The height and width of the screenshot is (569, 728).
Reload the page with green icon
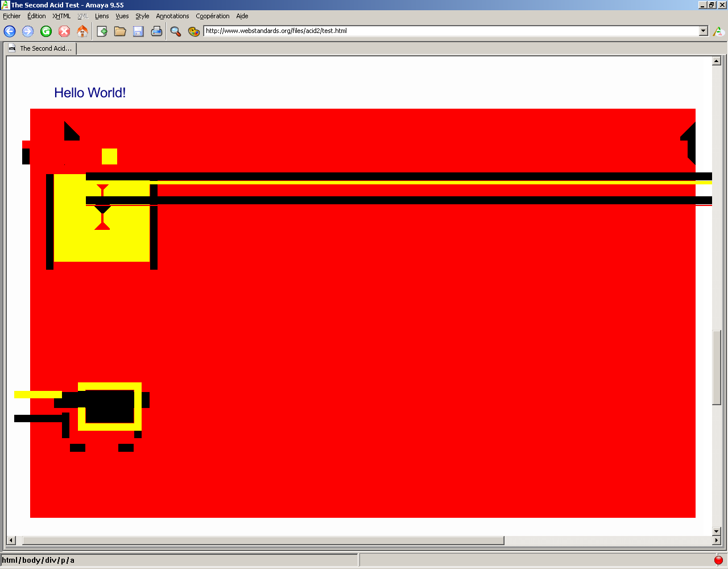tap(46, 31)
